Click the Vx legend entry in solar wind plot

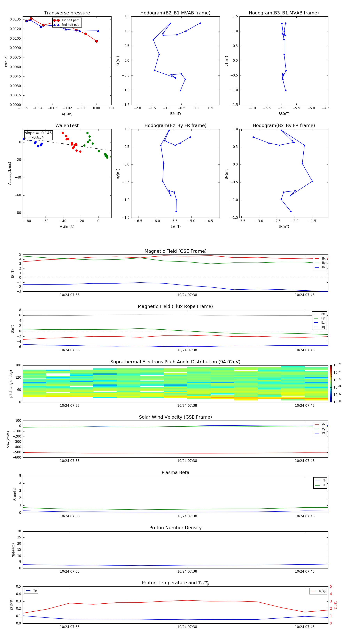click(x=320, y=425)
